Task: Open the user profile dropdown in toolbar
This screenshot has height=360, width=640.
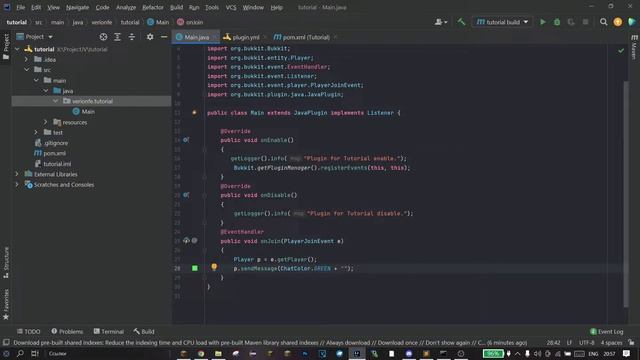Action: point(441,22)
